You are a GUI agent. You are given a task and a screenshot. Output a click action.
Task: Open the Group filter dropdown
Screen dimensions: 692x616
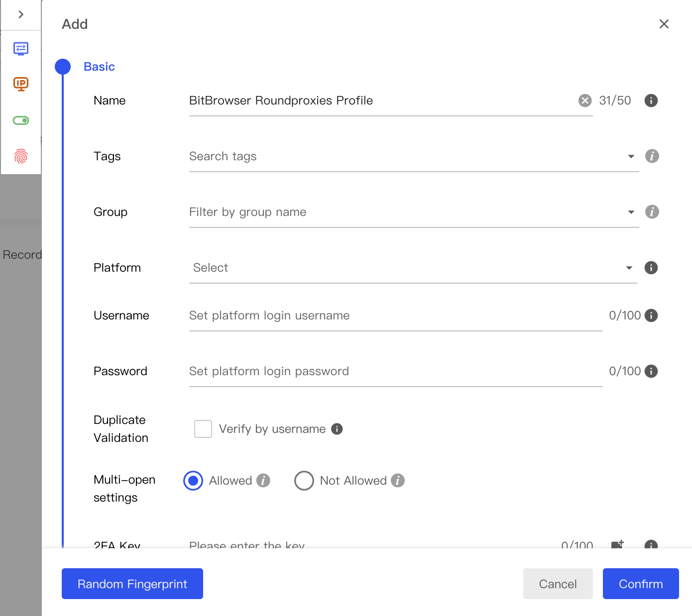pos(631,212)
